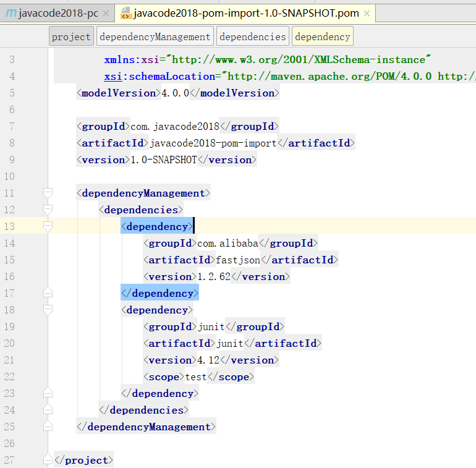Click the XML file icon on the .pom tab
476x468 pixels.
click(125, 14)
